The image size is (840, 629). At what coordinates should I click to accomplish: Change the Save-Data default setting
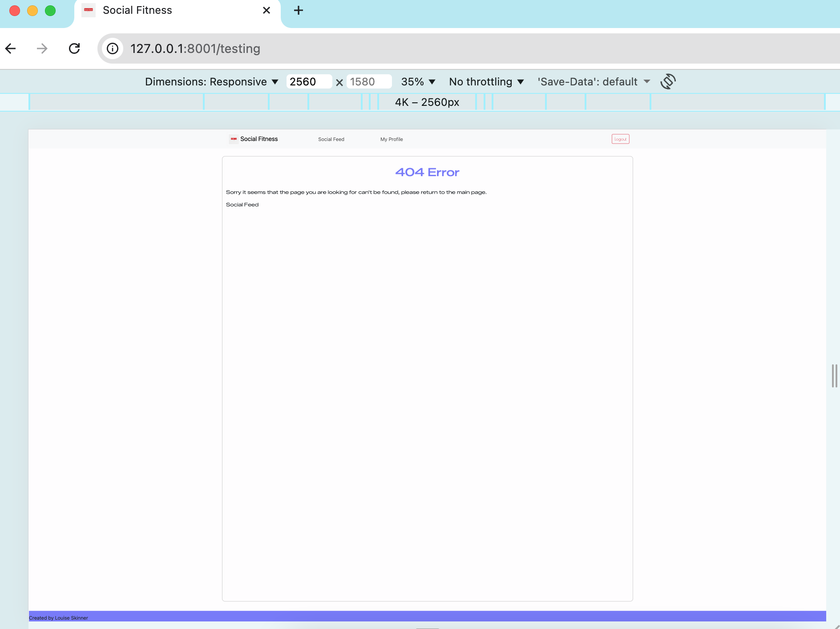[x=593, y=81]
